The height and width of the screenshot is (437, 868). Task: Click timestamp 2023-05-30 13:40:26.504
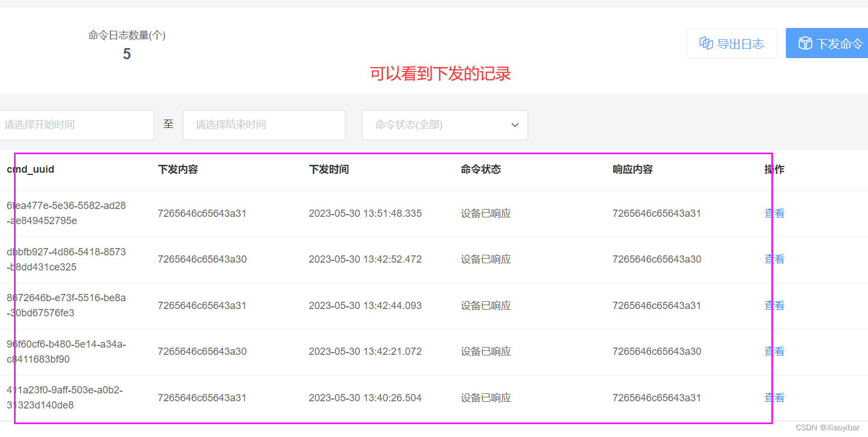pyautogui.click(x=365, y=398)
